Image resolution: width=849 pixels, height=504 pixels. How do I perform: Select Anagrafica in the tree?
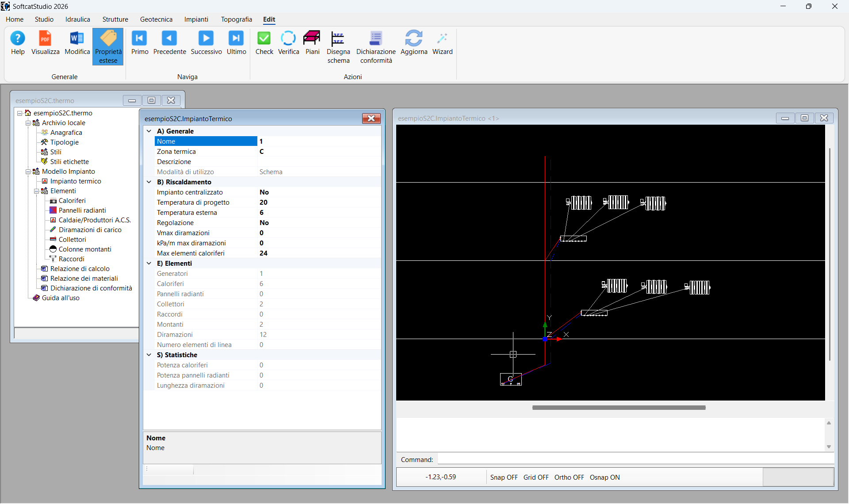pyautogui.click(x=66, y=133)
